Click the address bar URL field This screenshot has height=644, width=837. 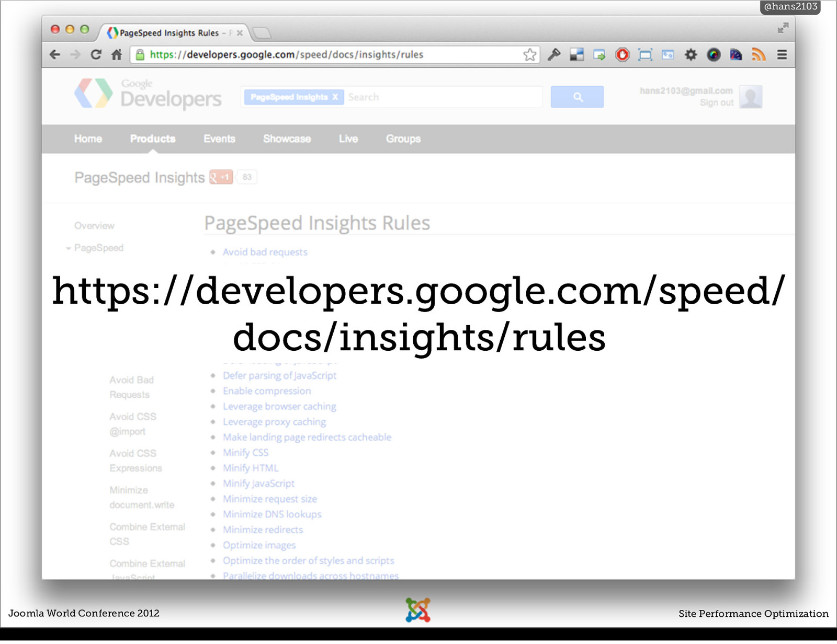[335, 54]
